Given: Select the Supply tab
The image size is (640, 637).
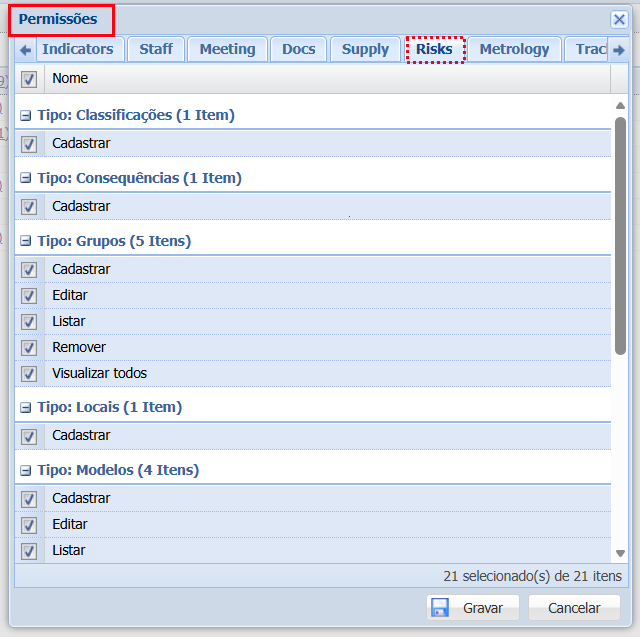Looking at the screenshot, I should point(365,49).
